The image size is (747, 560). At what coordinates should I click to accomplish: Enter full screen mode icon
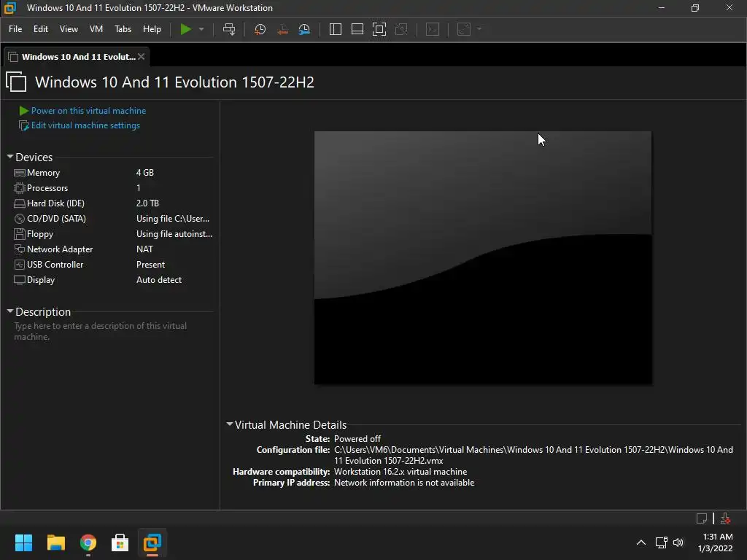379,29
